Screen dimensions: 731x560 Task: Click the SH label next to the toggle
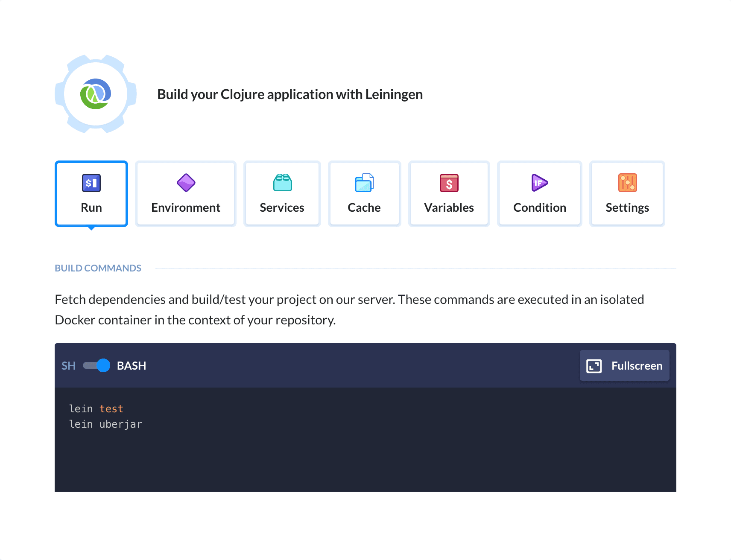68,365
